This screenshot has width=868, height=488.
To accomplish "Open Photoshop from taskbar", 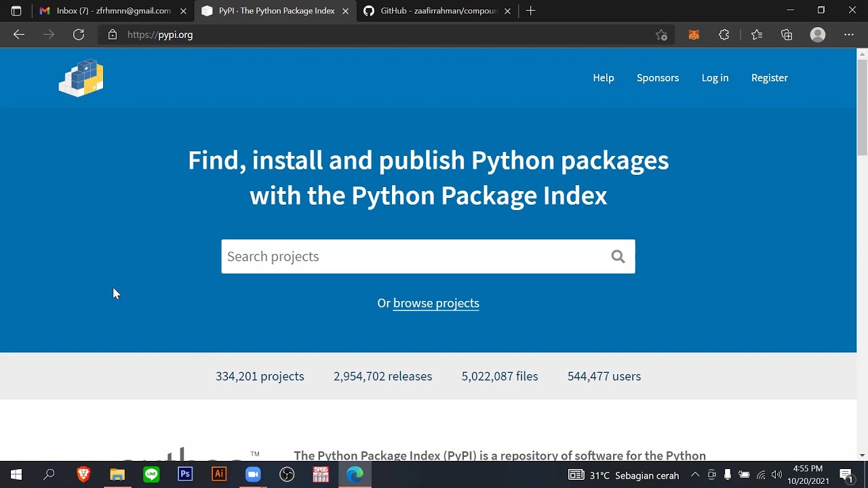I will 185,474.
